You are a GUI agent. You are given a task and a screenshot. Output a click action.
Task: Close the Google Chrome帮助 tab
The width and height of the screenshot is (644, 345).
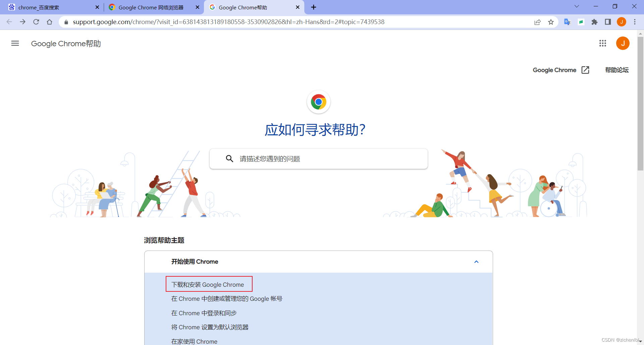(298, 7)
